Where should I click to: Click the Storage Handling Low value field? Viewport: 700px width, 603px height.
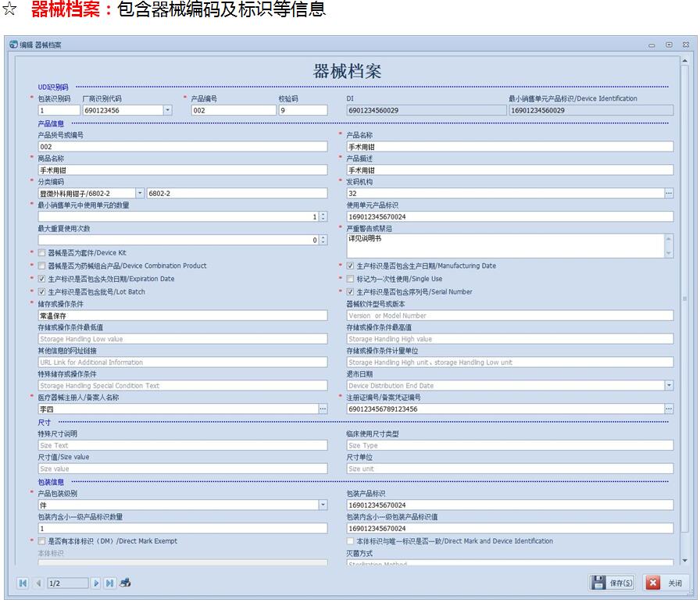pyautogui.click(x=183, y=339)
